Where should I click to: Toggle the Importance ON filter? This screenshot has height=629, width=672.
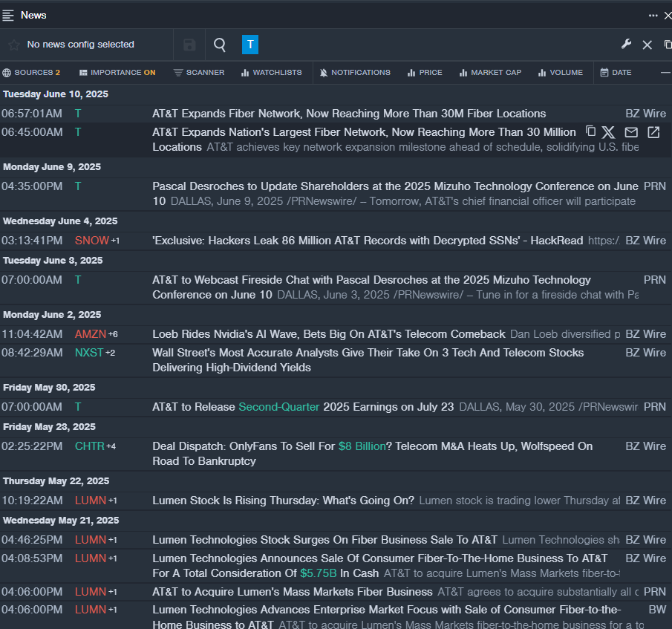point(117,73)
